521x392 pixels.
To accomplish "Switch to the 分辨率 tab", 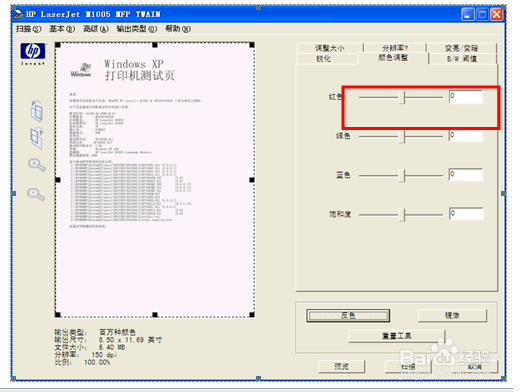I will pos(395,48).
